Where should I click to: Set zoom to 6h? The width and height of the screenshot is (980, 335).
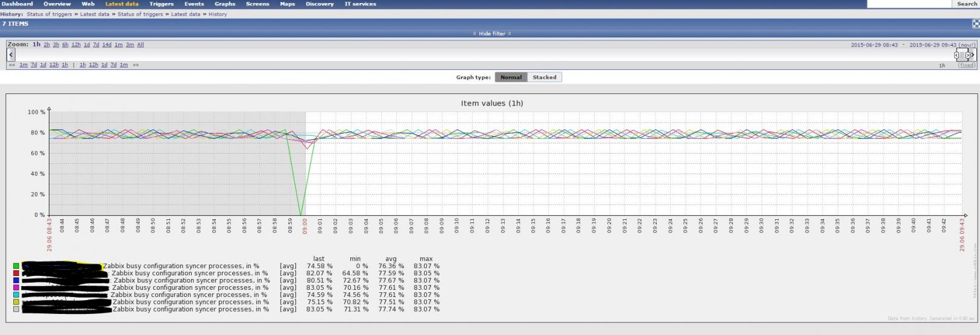point(65,45)
